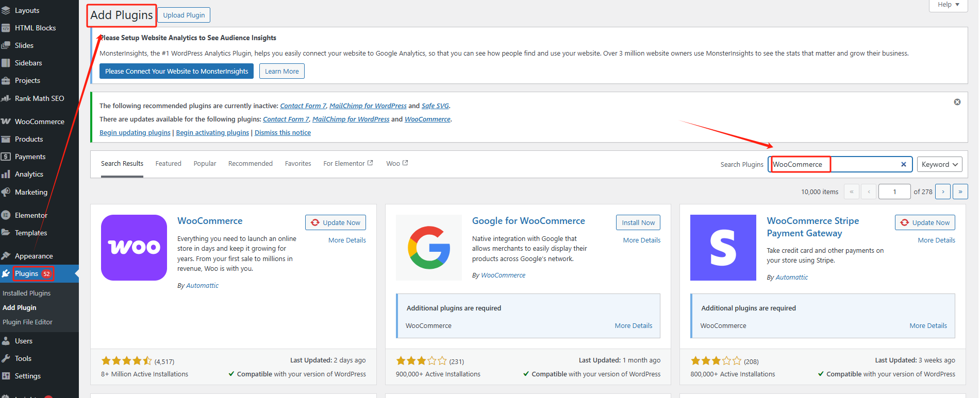Click the Begin updating plugins link
This screenshot has height=398, width=980.
(135, 132)
